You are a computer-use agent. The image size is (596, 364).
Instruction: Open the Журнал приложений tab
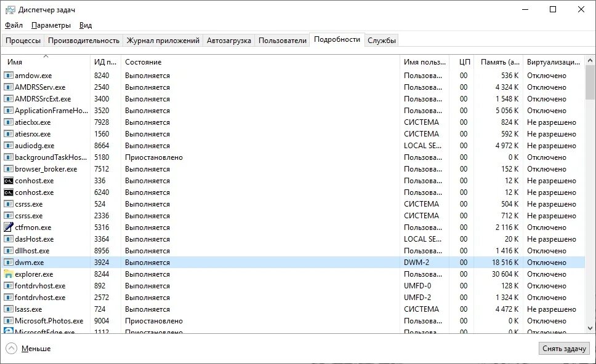pyautogui.click(x=163, y=40)
